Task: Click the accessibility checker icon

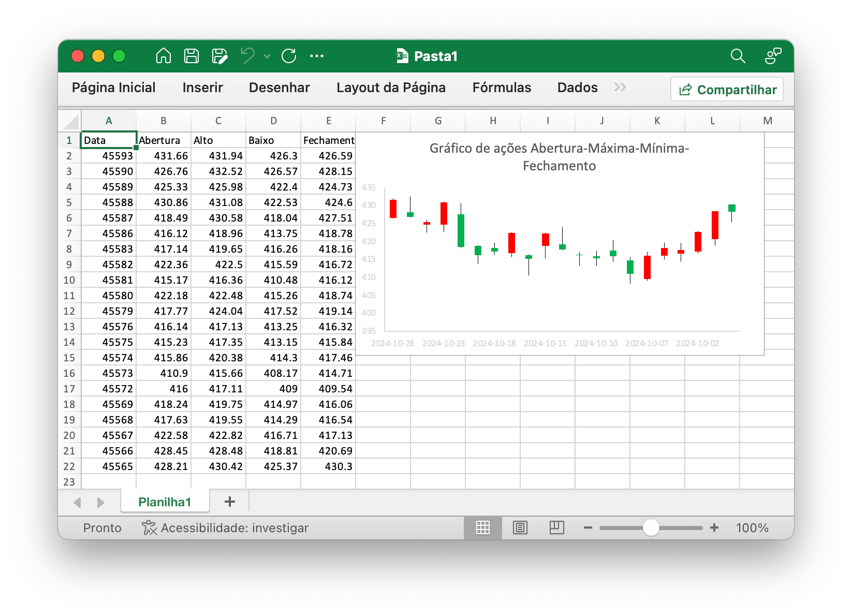Action: point(149,528)
